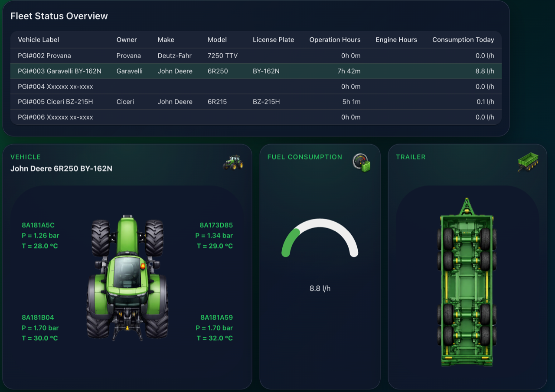555x392 pixels.
Task: Click the Engine Hours column header
Action: [396, 40]
